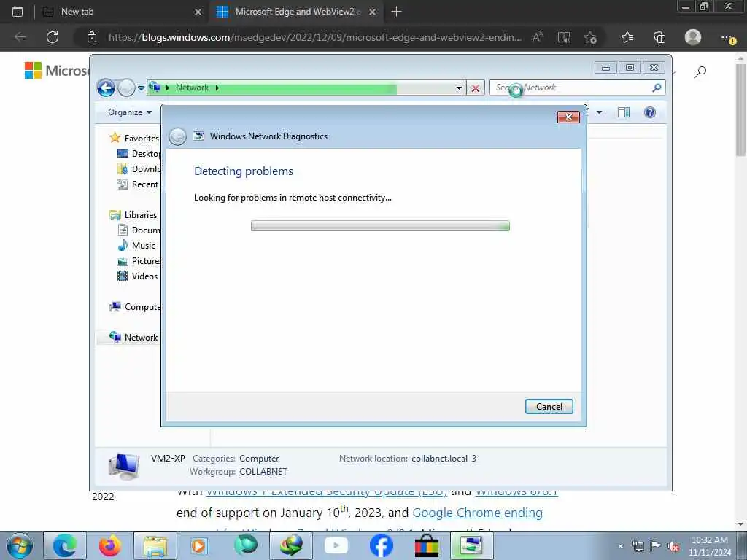Enter Immersive Reader mode

[x=564, y=37]
